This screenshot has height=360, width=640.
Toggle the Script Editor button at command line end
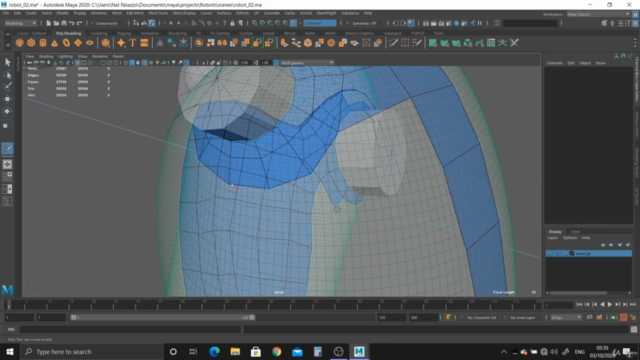point(634,329)
